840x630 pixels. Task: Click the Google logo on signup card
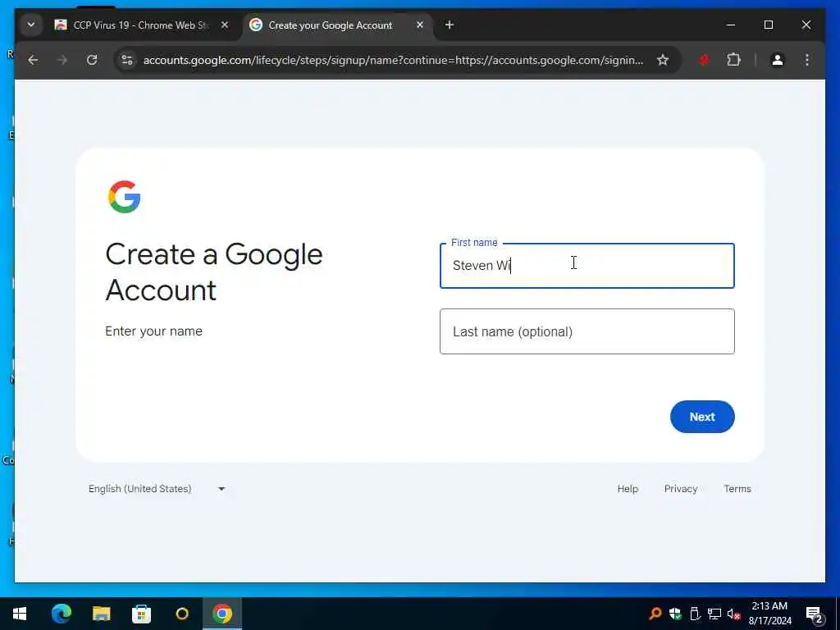click(x=125, y=197)
